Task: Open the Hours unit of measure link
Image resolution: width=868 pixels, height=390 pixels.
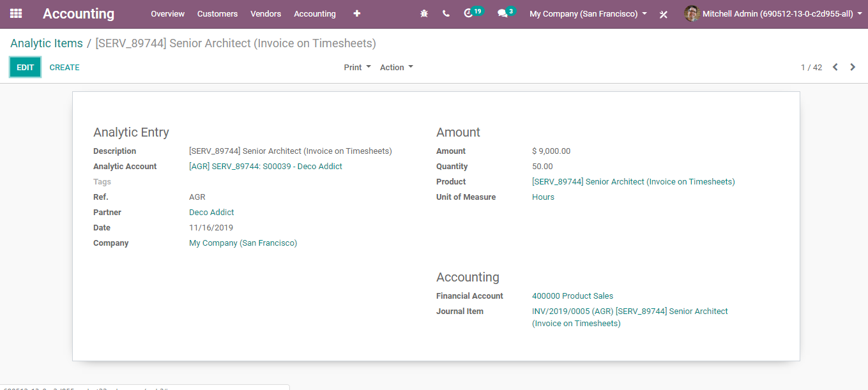Action: point(543,197)
